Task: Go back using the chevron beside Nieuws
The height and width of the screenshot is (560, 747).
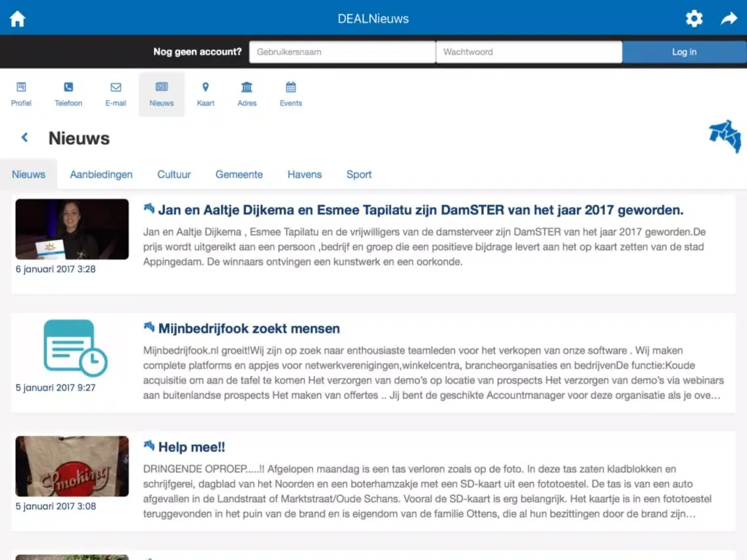Action: coord(25,137)
